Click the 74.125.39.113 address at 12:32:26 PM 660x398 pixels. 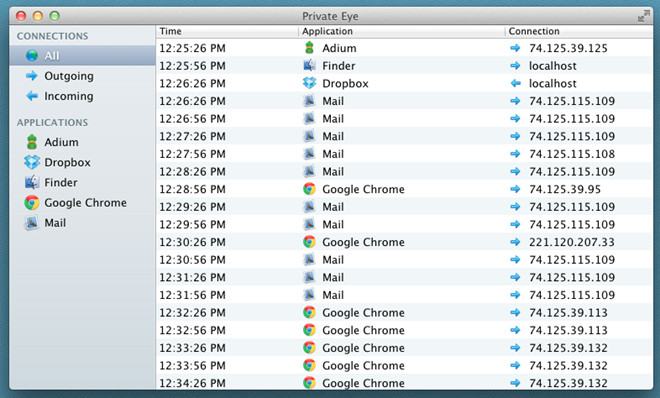pyautogui.click(x=568, y=313)
